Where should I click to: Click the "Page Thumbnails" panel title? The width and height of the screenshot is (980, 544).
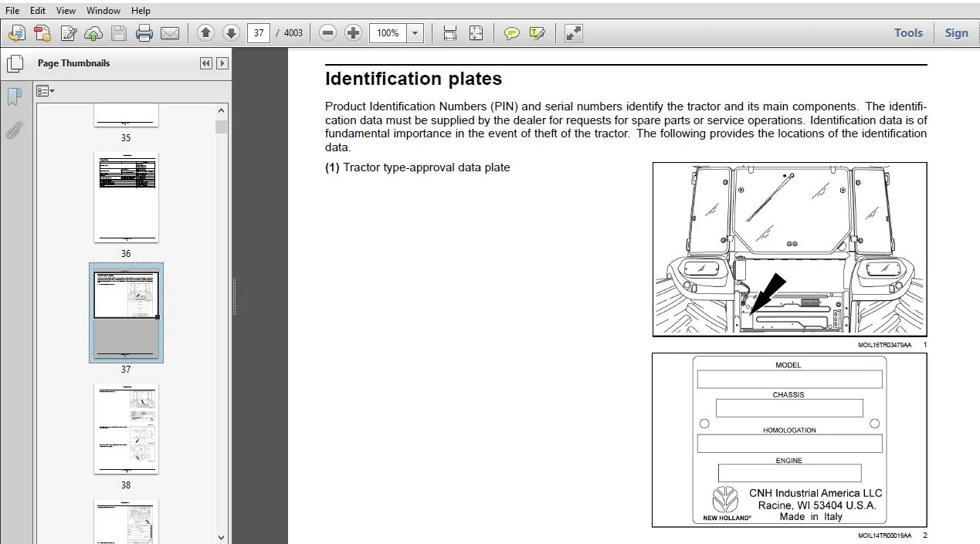pos(73,63)
